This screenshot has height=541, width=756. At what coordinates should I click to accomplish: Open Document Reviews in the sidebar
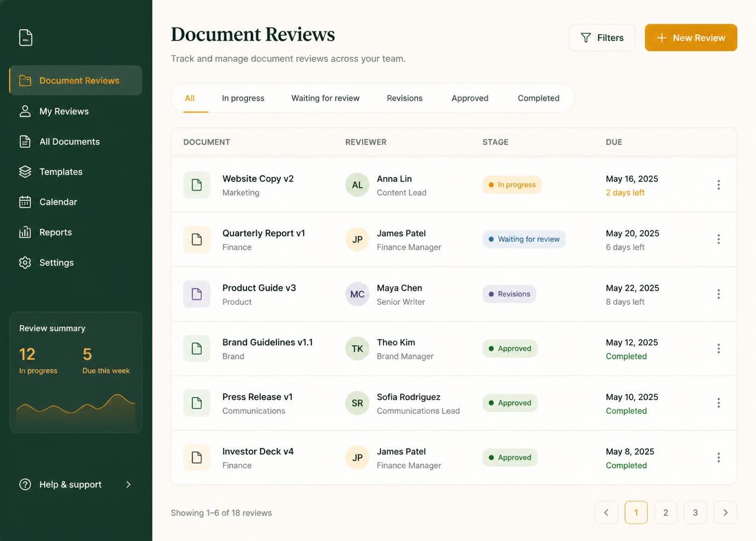click(76, 81)
